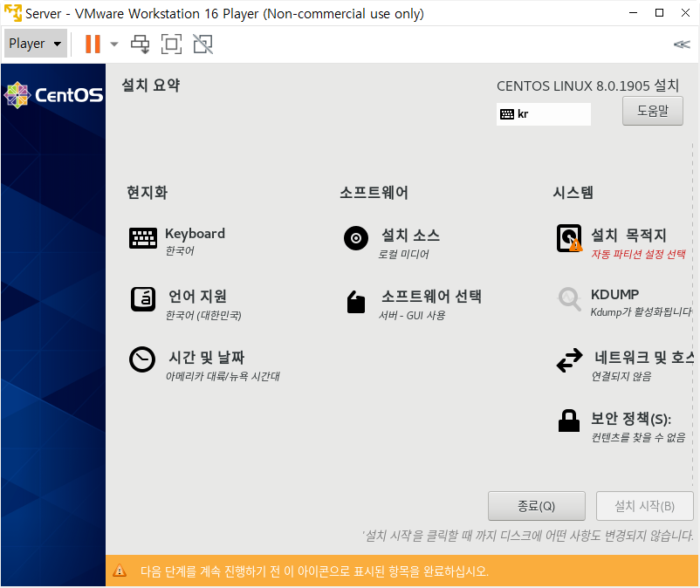Viewport: 700px width, 588px height.
Task: Click the CentOS logo in sidebar
Action: [x=53, y=95]
